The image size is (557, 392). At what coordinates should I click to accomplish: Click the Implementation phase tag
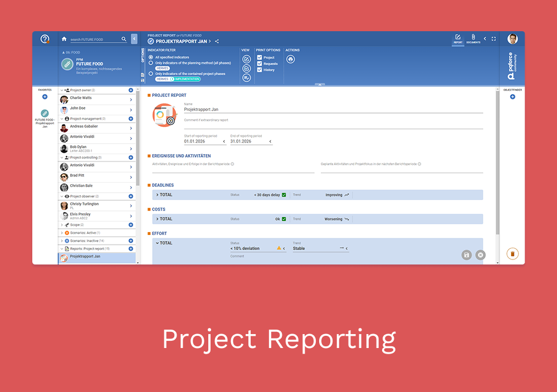pos(187,79)
